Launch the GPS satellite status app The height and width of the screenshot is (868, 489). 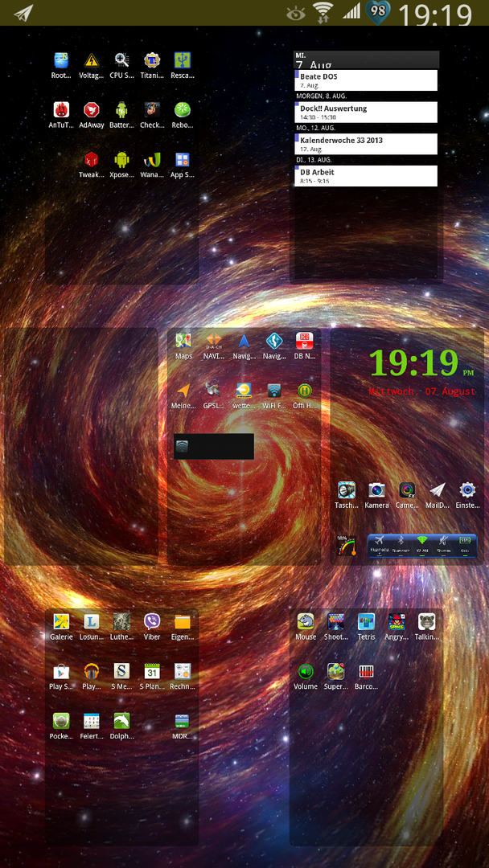[x=214, y=391]
